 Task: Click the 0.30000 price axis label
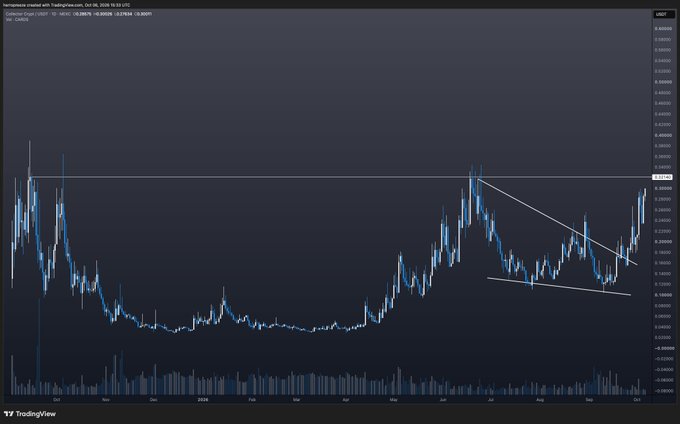click(x=663, y=189)
